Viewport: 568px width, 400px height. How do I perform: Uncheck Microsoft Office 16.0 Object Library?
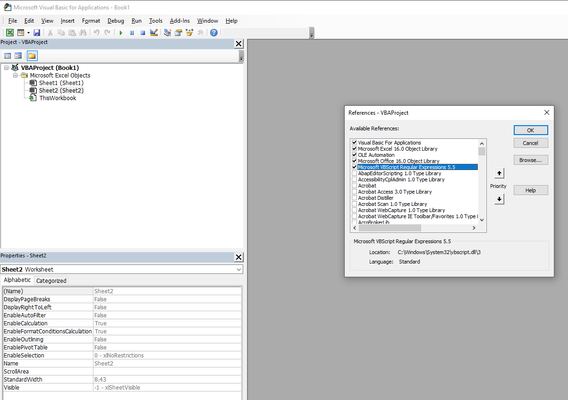pos(355,161)
